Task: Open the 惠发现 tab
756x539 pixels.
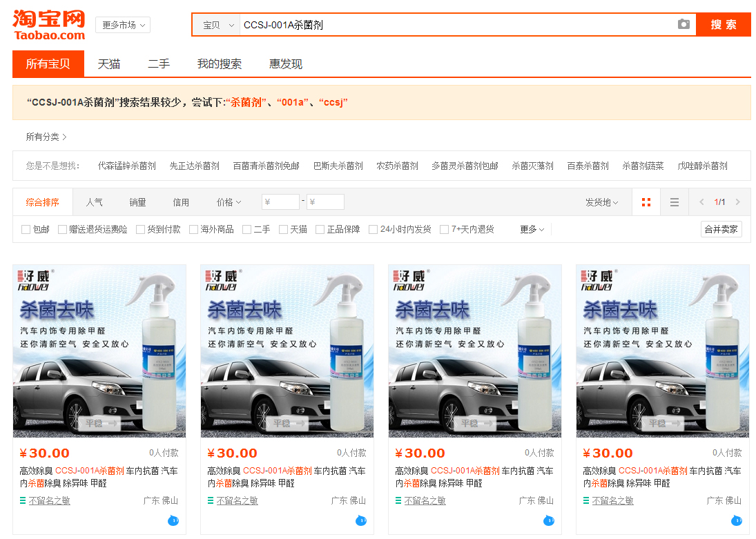Action: click(286, 63)
